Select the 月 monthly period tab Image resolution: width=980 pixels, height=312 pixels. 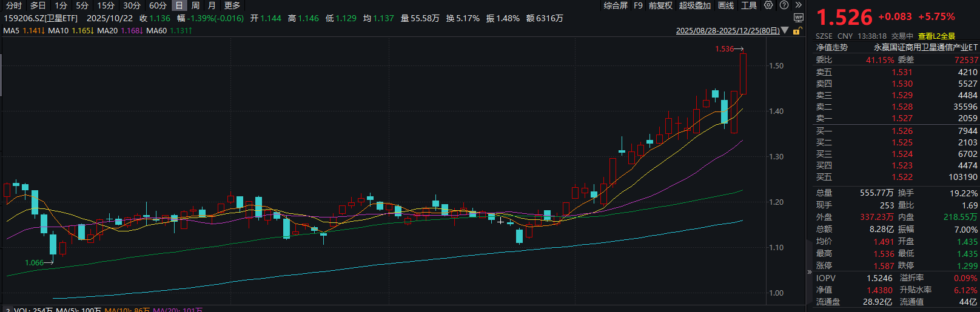point(212,5)
